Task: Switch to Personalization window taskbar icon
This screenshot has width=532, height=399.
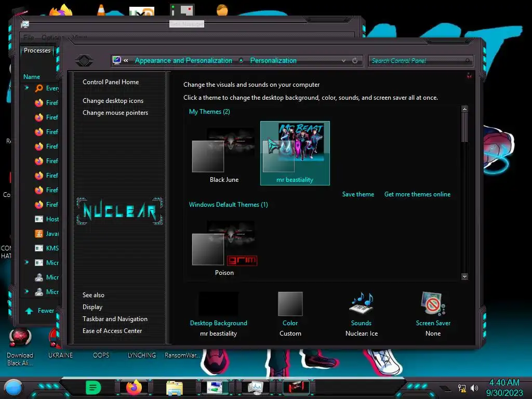Action: (x=215, y=388)
